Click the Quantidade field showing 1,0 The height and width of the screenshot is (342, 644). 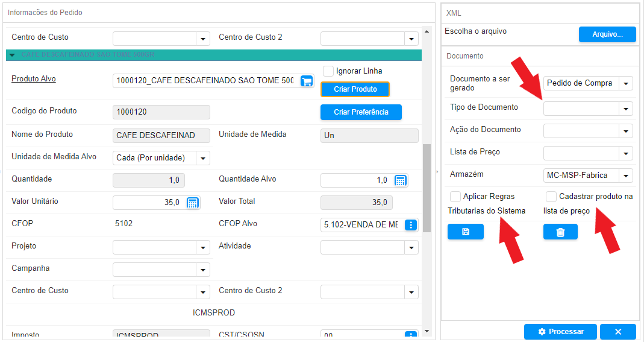(149, 180)
